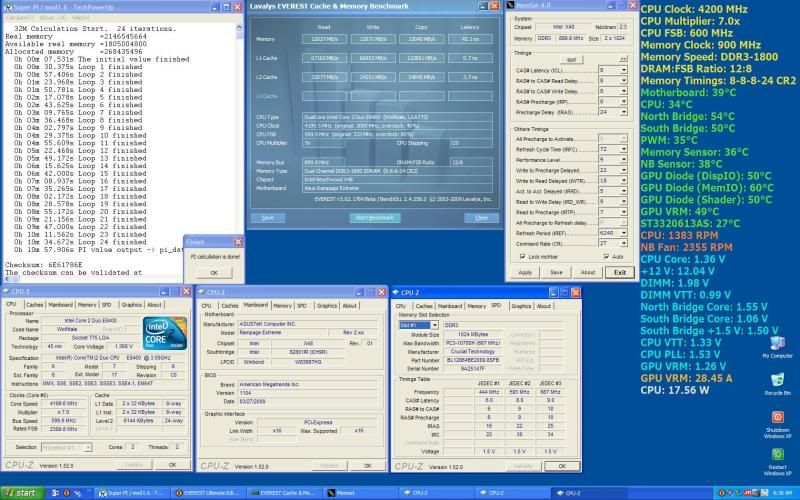Open the RAS# to CAS# Read Delay dropdown

click(623, 81)
